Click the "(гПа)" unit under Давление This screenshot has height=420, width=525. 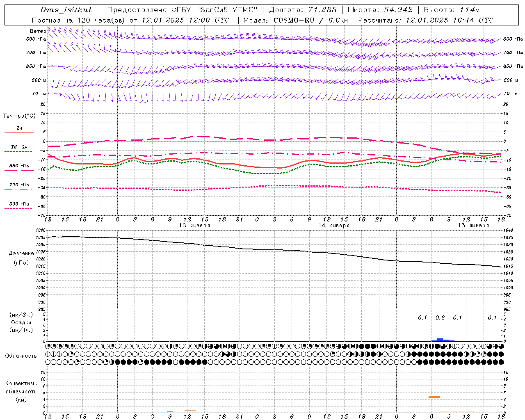point(21,263)
